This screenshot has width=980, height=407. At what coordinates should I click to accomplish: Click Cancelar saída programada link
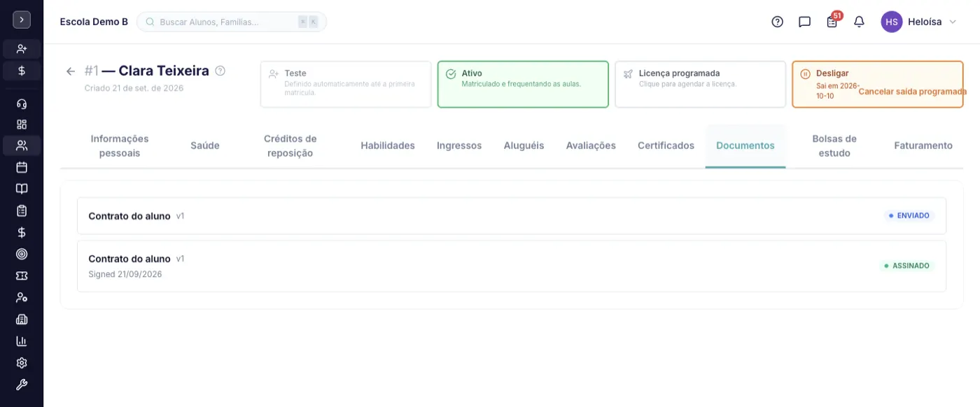(x=912, y=92)
